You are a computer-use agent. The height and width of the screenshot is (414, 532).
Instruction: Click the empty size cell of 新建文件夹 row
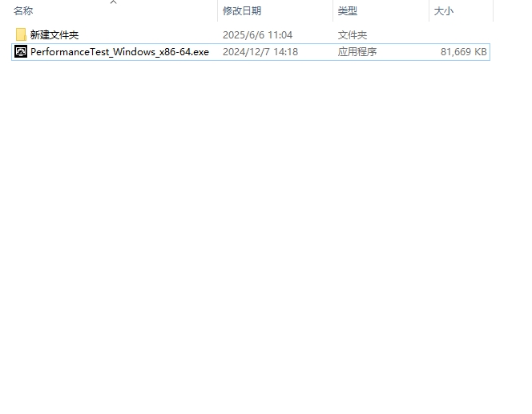point(461,35)
